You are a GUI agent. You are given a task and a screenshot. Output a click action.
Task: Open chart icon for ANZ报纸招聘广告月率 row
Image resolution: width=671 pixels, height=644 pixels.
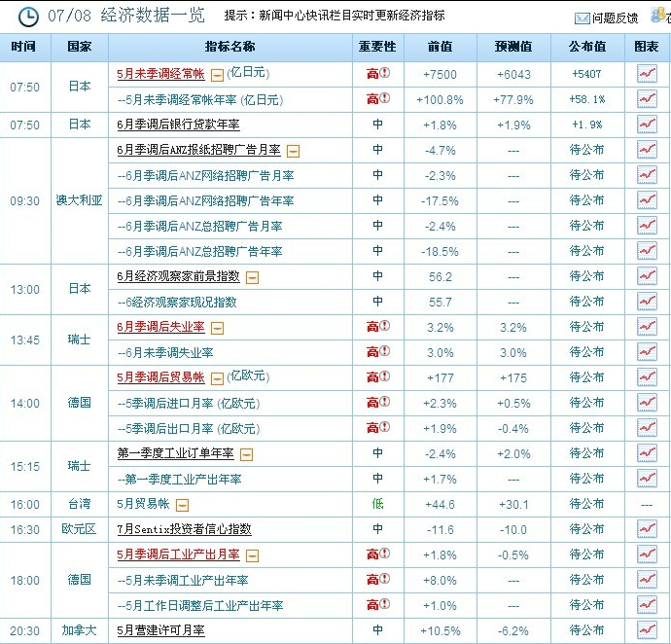pos(647,150)
